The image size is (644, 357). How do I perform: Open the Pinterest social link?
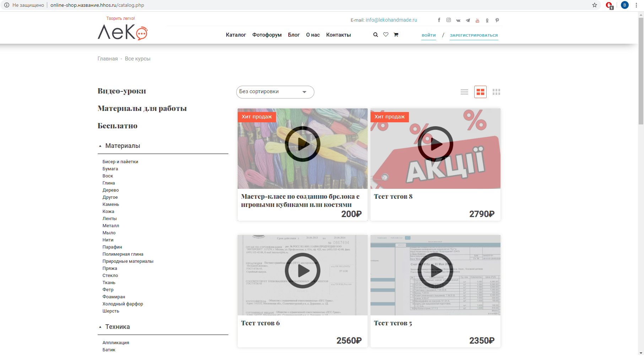point(497,20)
